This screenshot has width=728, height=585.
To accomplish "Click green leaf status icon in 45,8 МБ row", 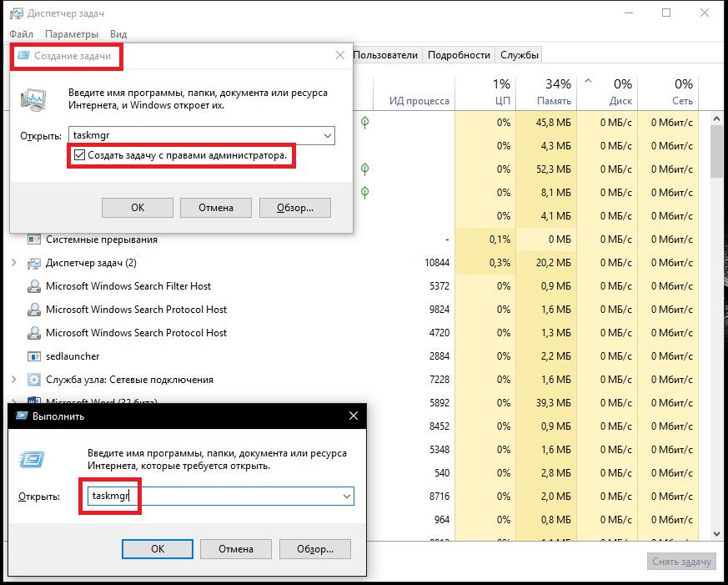I will point(365,122).
